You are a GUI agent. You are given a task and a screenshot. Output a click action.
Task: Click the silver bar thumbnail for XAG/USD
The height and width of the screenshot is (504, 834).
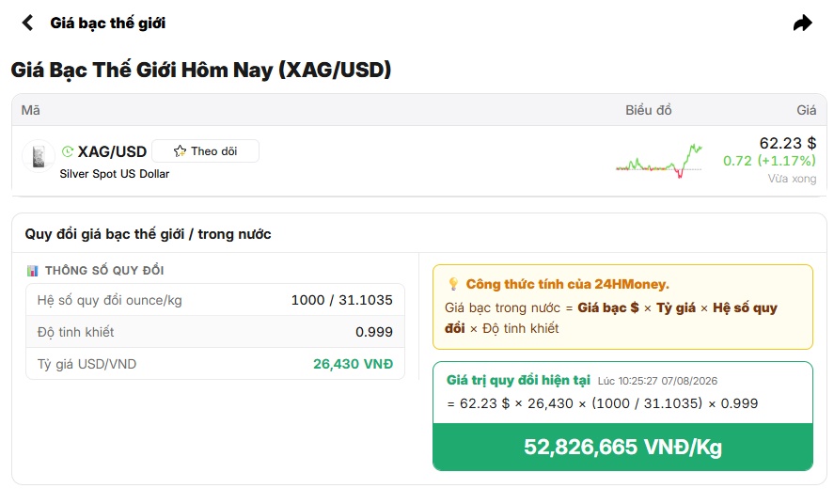pyautogui.click(x=39, y=156)
